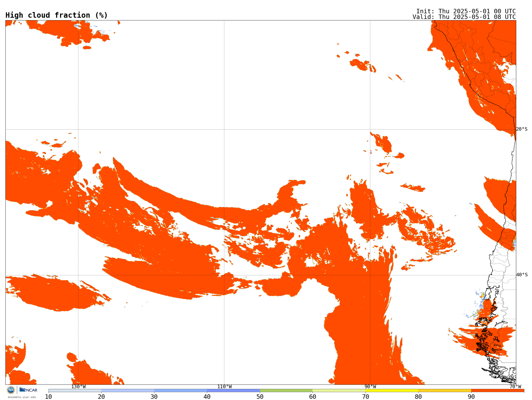This screenshot has height=400, width=532.
Task: Click the 130°W longitude label
Action: click(78, 387)
